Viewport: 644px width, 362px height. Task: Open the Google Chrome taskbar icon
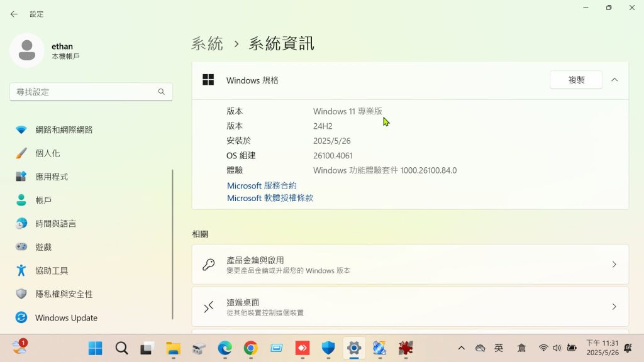click(251, 348)
